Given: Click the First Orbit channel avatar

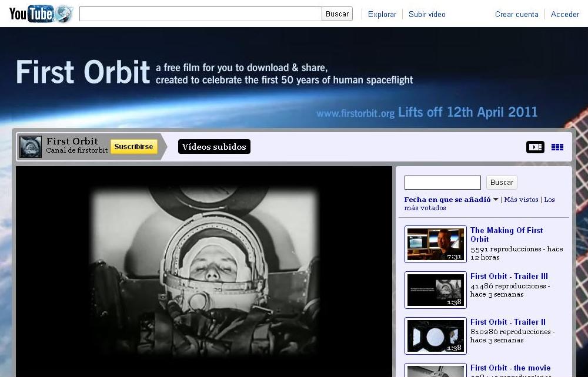Looking at the screenshot, I should tap(31, 147).
